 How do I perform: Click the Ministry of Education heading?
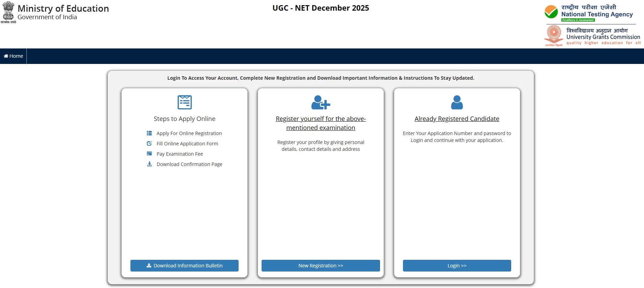pyautogui.click(x=63, y=8)
